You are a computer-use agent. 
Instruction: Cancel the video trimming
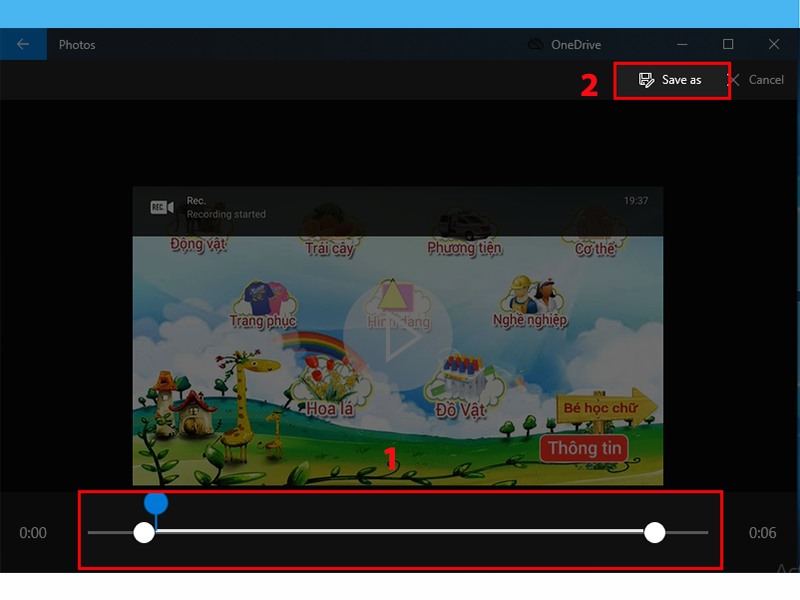click(766, 80)
